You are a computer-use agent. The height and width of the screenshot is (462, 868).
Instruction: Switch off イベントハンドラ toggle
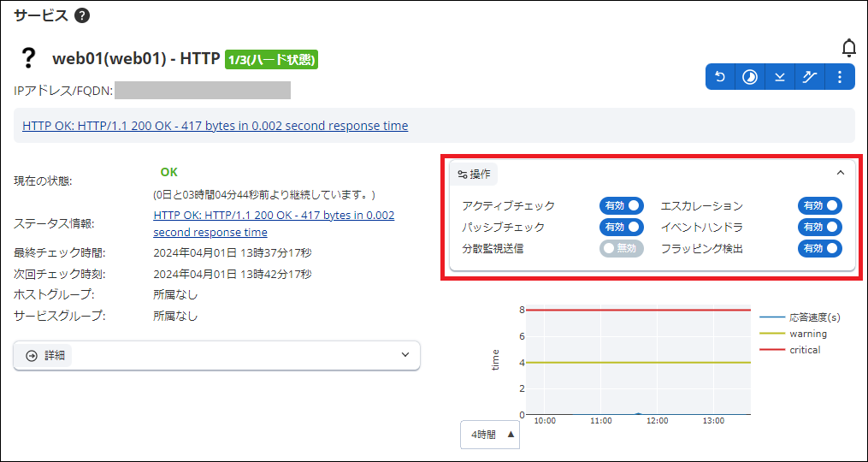(x=819, y=227)
